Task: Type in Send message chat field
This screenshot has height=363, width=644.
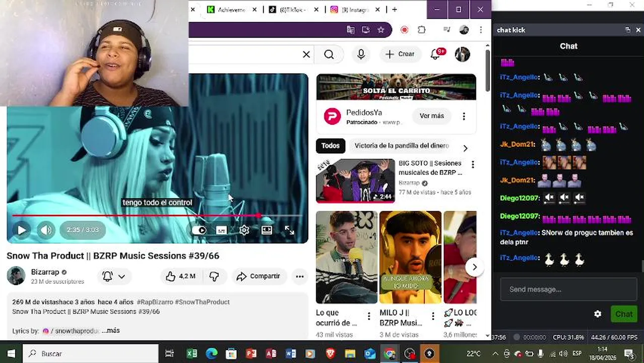Action: [x=568, y=289]
